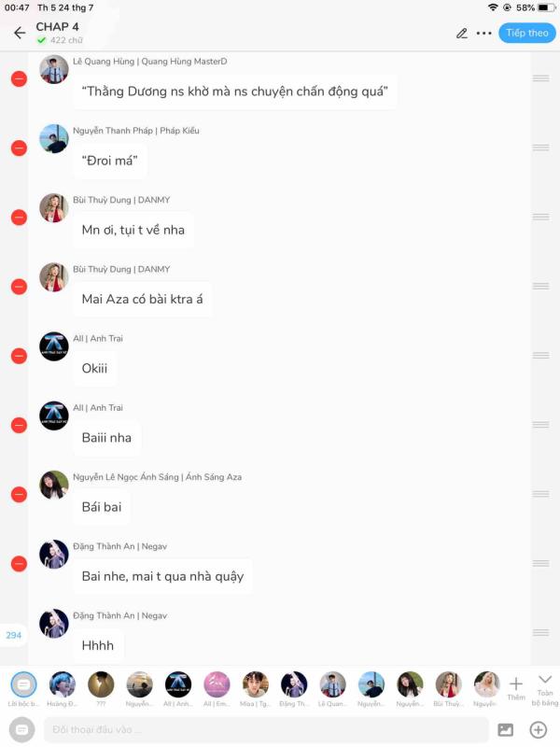The height and width of the screenshot is (747, 560).
Task: Remove the "Đroi má" message with red minus
Action: point(19,148)
